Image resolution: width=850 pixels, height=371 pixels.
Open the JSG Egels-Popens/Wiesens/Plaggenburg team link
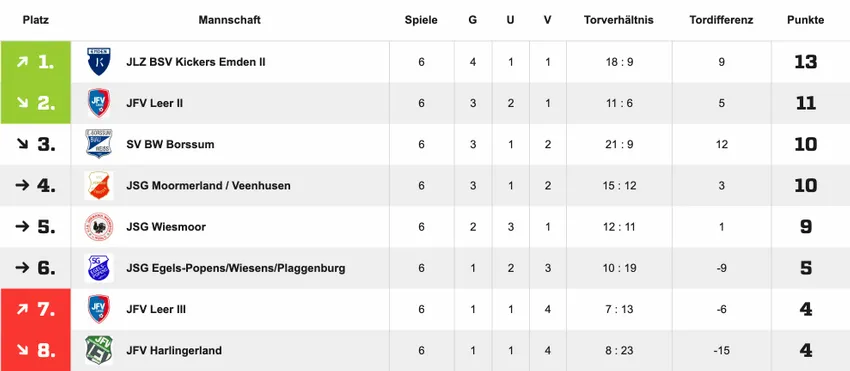[236, 268]
